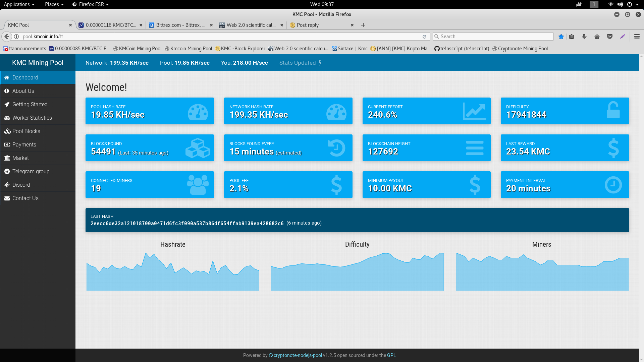Screen dimensions: 644x362
Task: Open Firefox downloads arrow
Action: tap(584, 37)
